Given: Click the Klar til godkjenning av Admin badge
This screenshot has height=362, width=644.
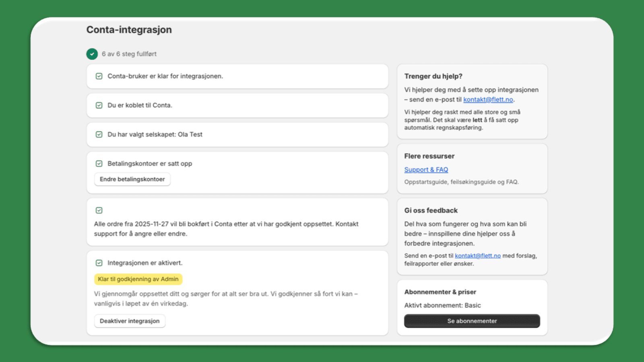Looking at the screenshot, I should (x=138, y=278).
